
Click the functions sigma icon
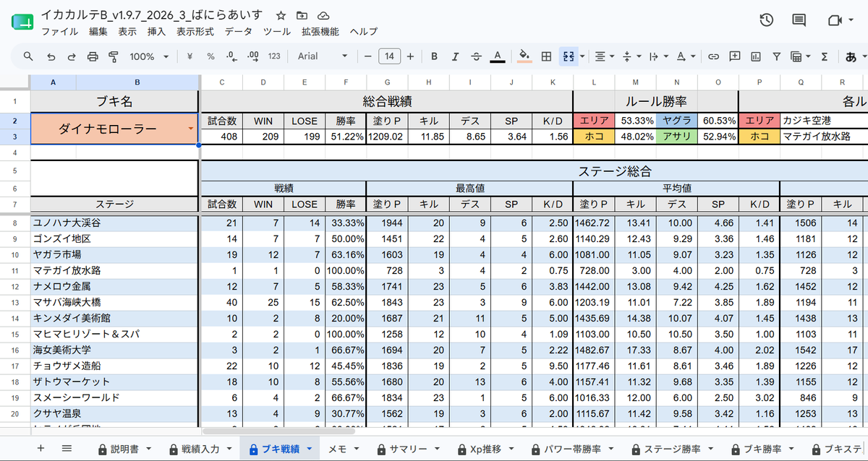pyautogui.click(x=825, y=56)
